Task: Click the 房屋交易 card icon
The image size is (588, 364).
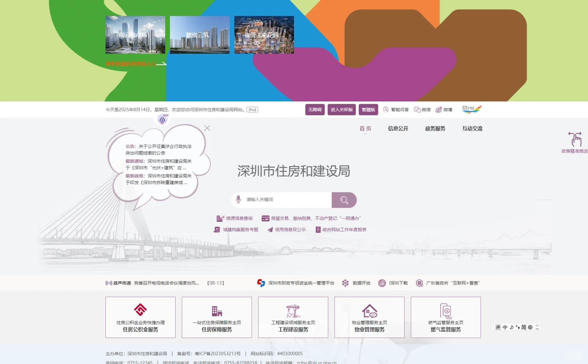Action: click(265, 218)
